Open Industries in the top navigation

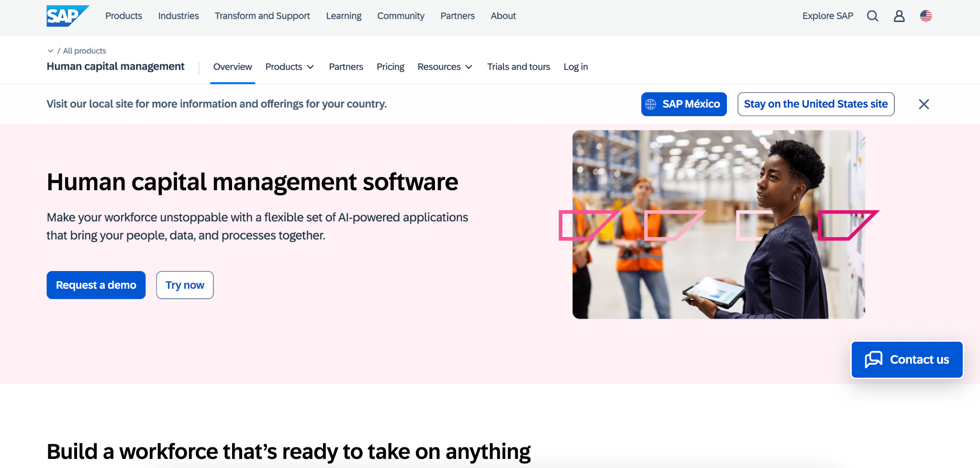(178, 16)
